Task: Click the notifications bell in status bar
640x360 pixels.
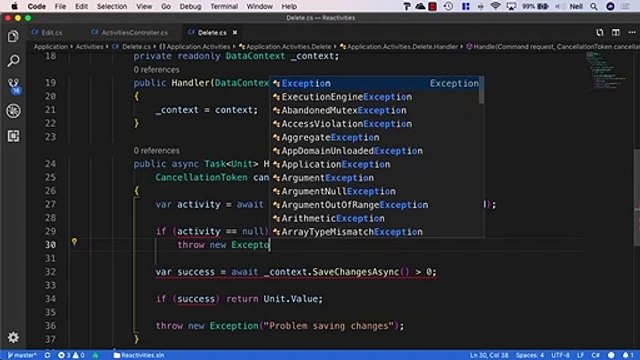Action: (x=628, y=355)
